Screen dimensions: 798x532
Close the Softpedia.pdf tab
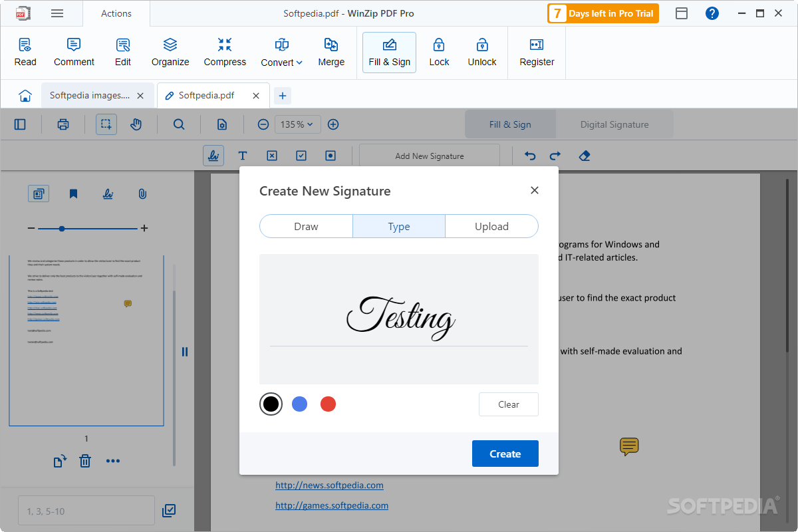256,96
